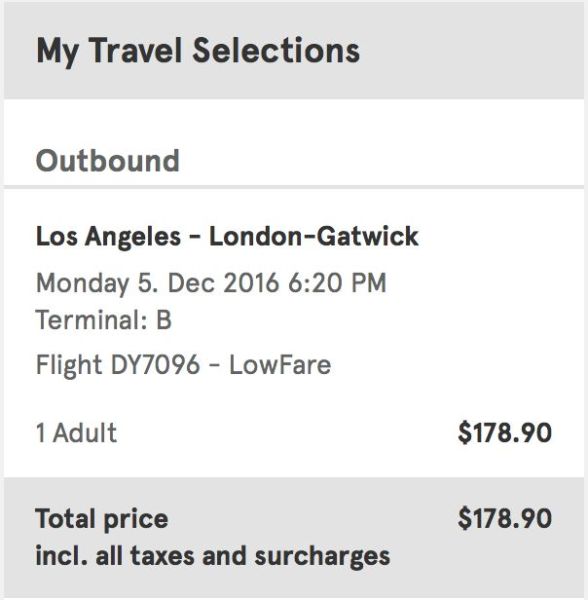Click the Los Angeles – London-Gatwick route
Viewport: 588px width, 600px height.
pyautogui.click(x=227, y=236)
